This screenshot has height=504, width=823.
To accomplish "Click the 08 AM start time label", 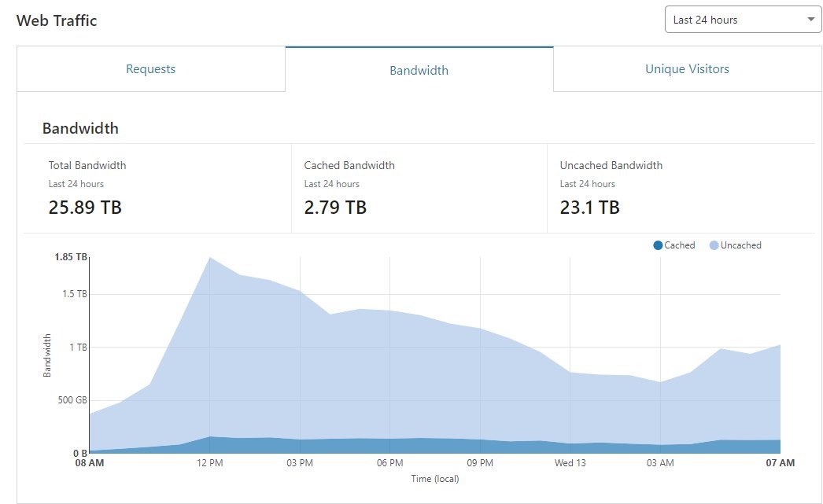I will point(89,463).
